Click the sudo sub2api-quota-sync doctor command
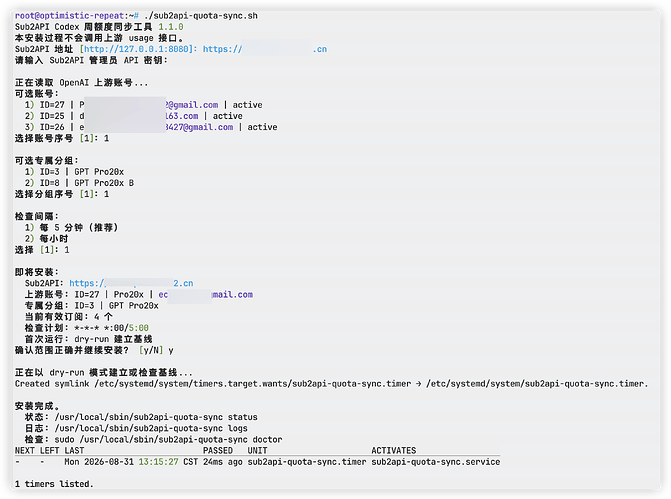The width and height of the screenshot is (671, 499). pos(168,439)
